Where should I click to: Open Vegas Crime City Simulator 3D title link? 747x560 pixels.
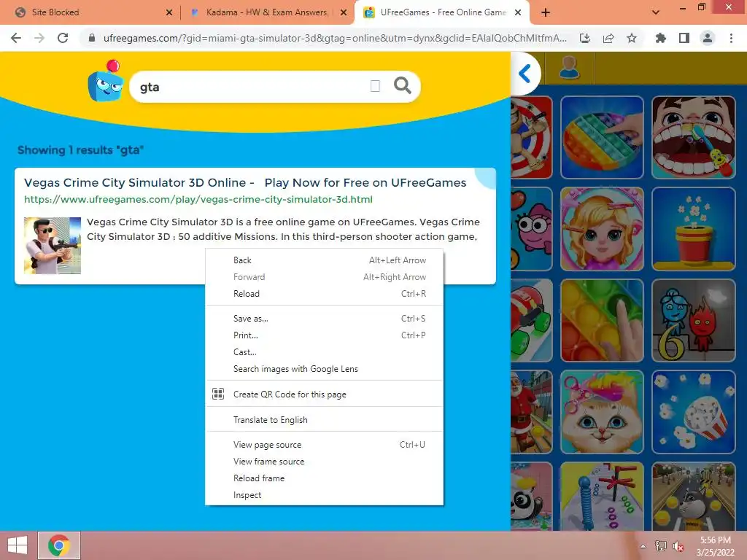[x=245, y=182]
